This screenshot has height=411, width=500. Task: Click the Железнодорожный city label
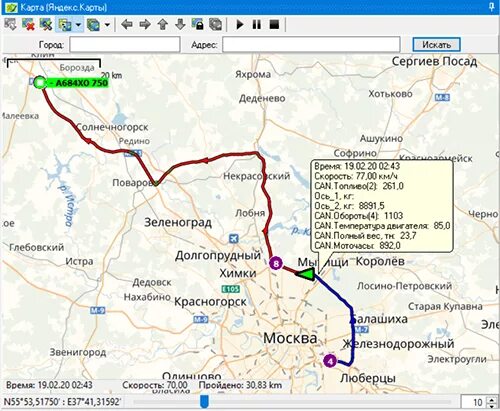(399, 344)
